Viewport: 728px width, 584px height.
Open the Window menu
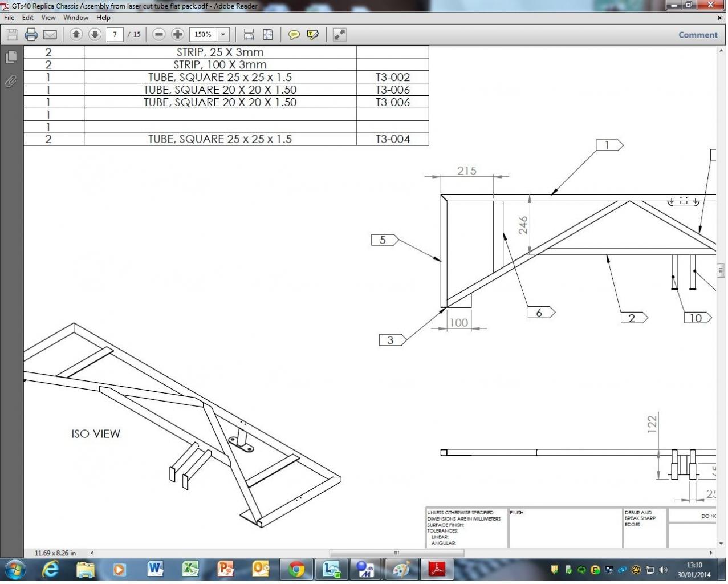pyautogui.click(x=76, y=18)
